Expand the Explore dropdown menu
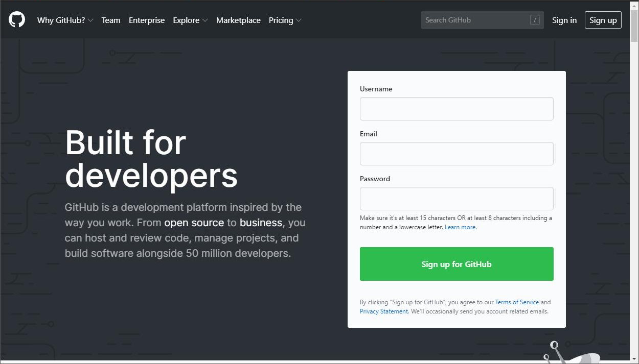Image resolution: width=639 pixels, height=364 pixels. coord(190,20)
